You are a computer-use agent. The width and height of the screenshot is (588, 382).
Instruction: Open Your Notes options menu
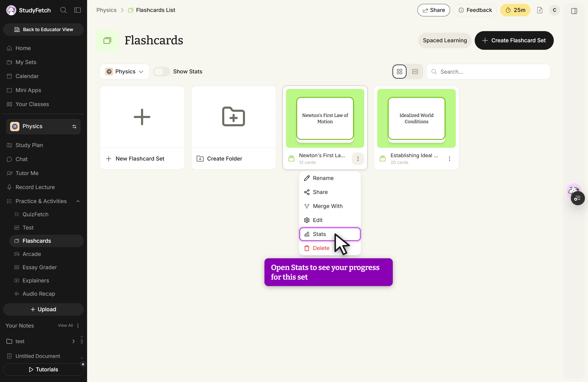(x=78, y=325)
